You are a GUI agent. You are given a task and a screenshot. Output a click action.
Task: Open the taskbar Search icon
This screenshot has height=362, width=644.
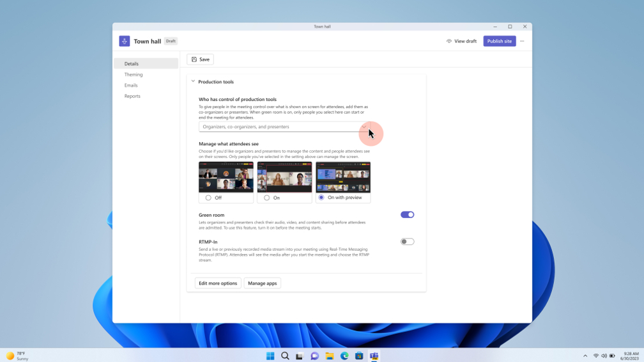[x=285, y=356]
